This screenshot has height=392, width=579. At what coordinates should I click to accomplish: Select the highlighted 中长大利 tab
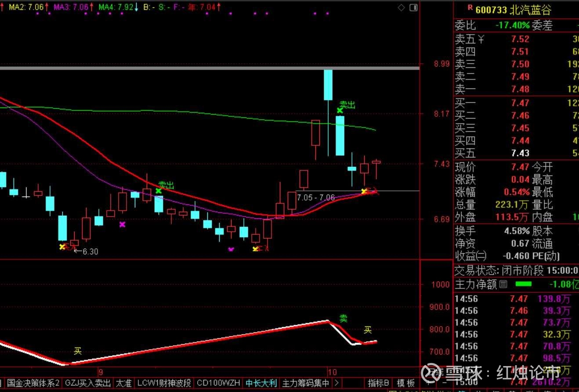coord(261,383)
